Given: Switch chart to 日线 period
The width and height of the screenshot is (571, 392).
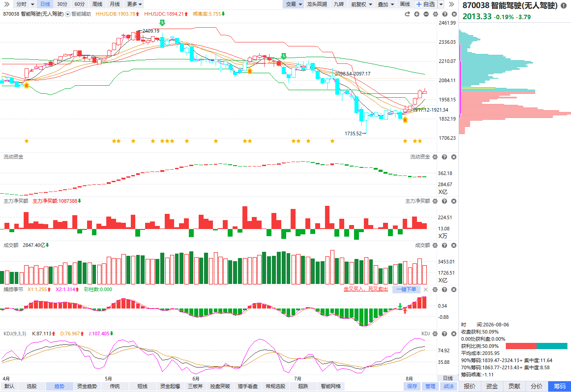Looking at the screenshot, I should (45, 4).
